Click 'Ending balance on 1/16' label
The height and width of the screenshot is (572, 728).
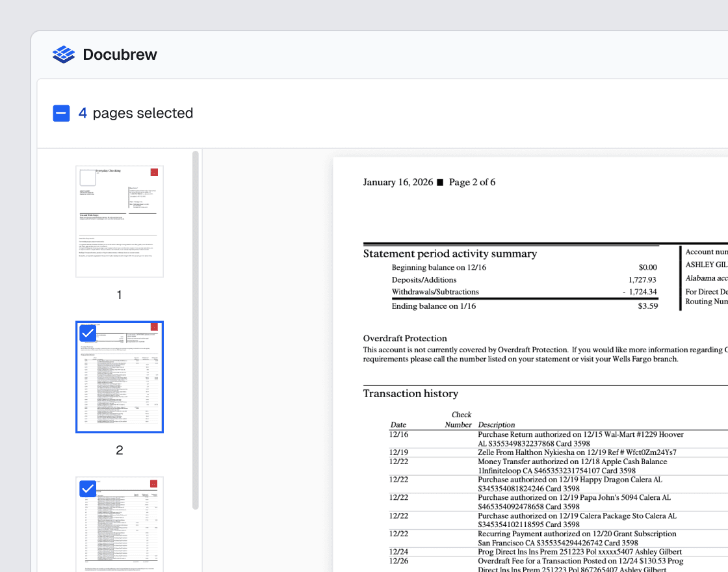pyautogui.click(x=434, y=306)
